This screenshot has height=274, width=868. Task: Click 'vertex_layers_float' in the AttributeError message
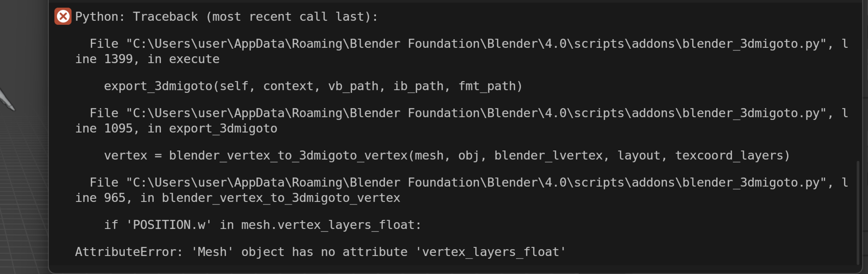[491, 252]
